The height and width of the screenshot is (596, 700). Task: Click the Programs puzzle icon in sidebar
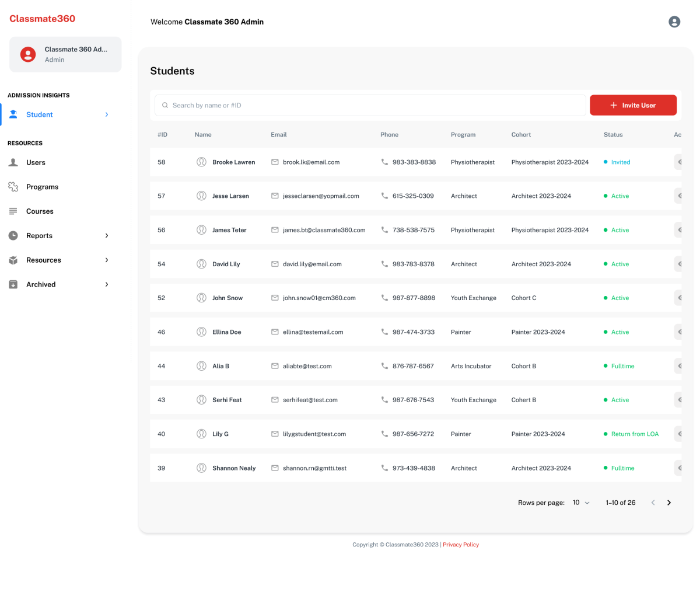13,187
